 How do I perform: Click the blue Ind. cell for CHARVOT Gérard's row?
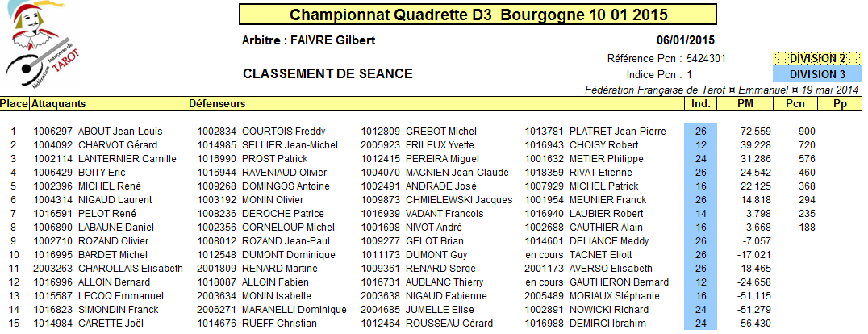701,145
